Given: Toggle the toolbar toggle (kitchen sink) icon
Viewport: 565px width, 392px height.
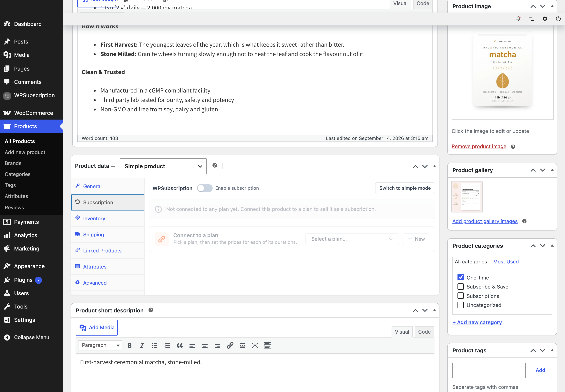Looking at the screenshot, I should pos(268,346).
